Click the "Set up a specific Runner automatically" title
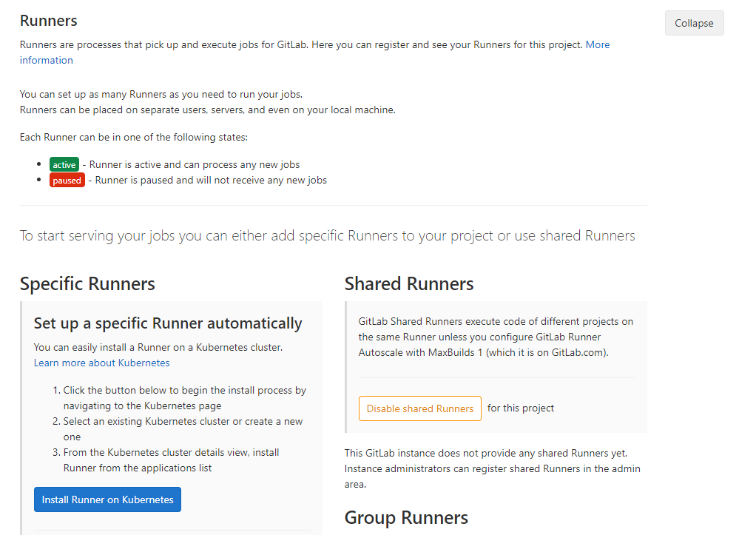 pyautogui.click(x=169, y=323)
